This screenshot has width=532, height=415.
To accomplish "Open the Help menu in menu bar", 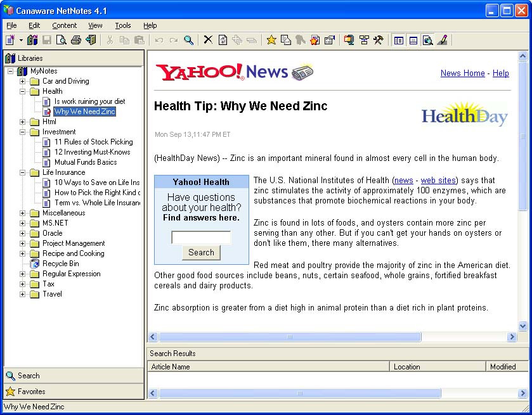I will click(150, 25).
